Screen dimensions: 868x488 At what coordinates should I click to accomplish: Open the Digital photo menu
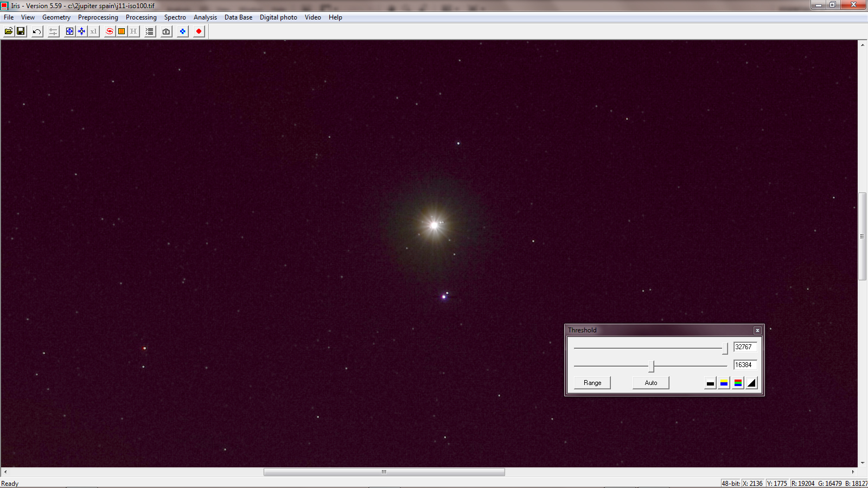[278, 17]
